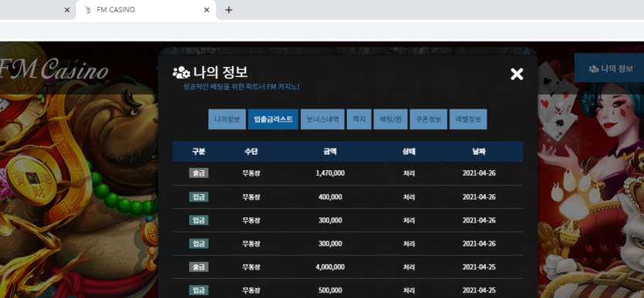Close the FM CASINO browser tab
The height and width of the screenshot is (298, 644).
tap(207, 10)
